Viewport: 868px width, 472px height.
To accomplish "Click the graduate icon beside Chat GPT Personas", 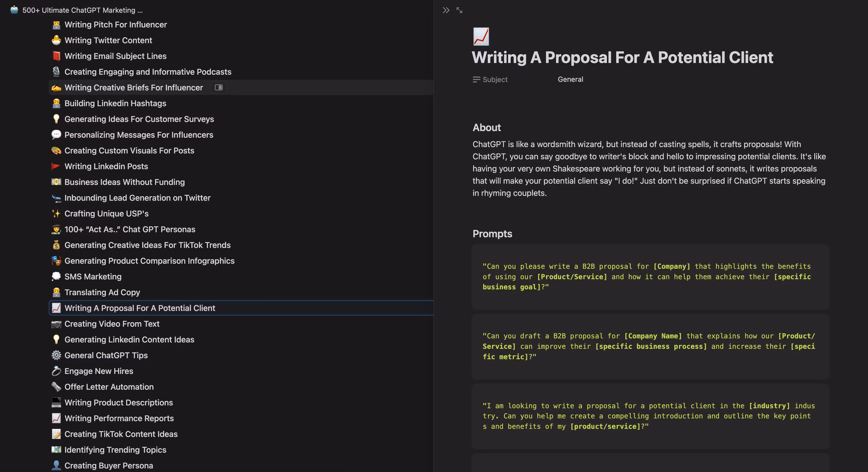I will coord(56,229).
